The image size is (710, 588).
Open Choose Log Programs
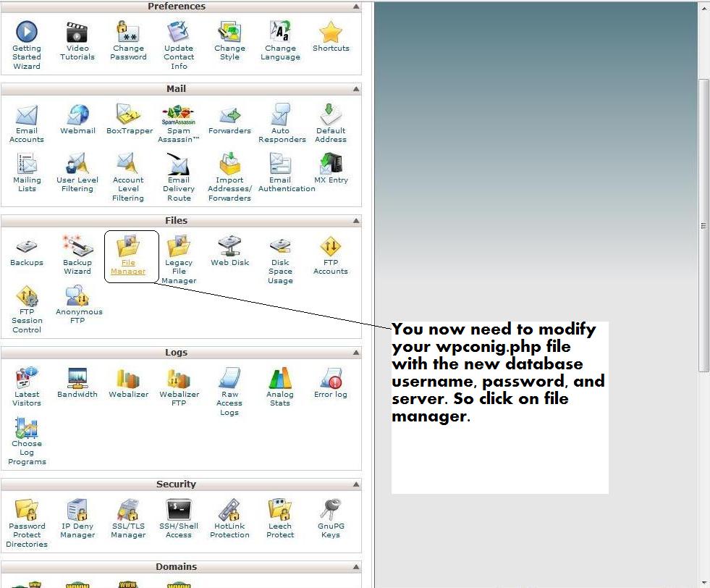[x=27, y=441]
